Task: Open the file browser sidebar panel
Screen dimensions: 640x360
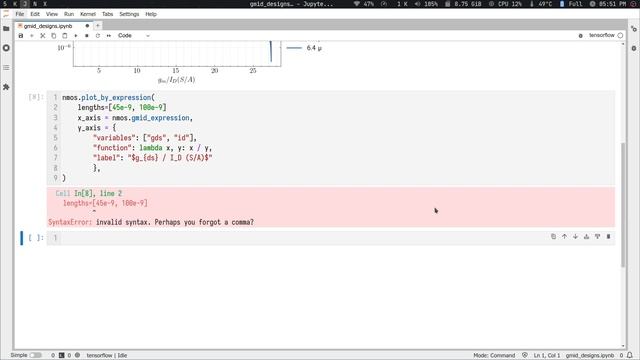Action: coord(6,29)
